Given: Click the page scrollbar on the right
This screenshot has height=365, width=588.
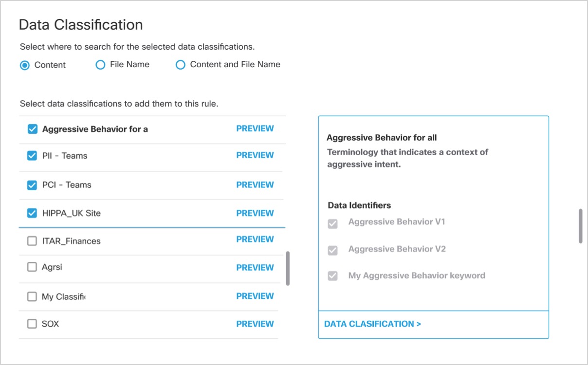Looking at the screenshot, I should [580, 226].
